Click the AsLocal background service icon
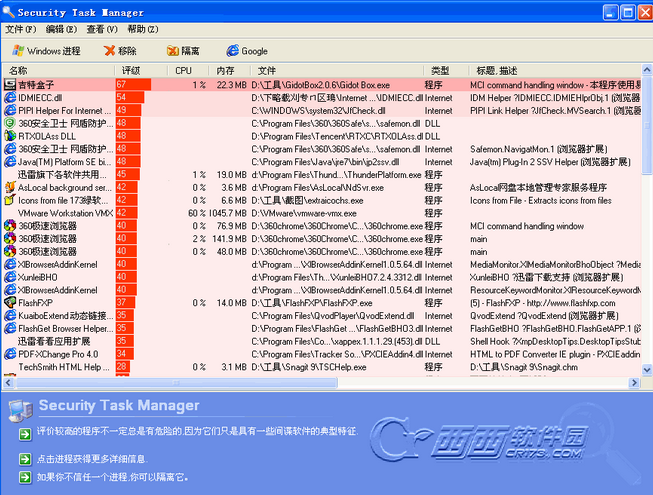The image size is (653, 495). [x=10, y=187]
